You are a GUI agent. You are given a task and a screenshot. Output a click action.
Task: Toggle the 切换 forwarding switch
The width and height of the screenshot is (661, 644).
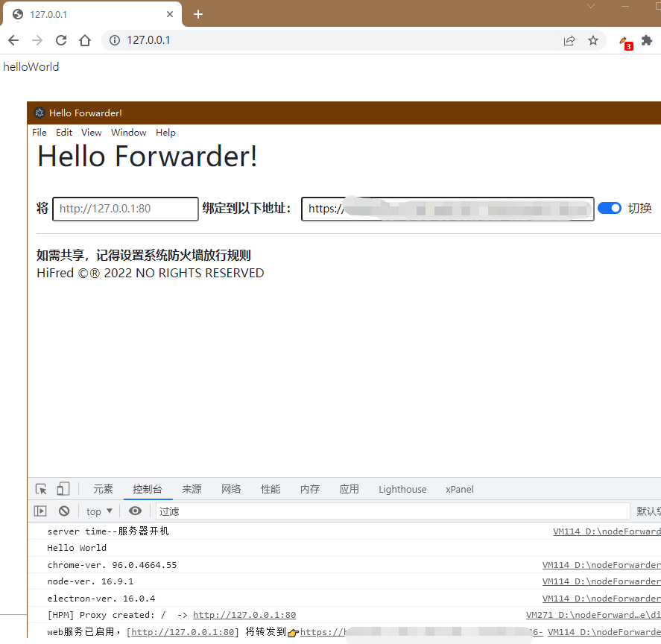[x=609, y=208]
